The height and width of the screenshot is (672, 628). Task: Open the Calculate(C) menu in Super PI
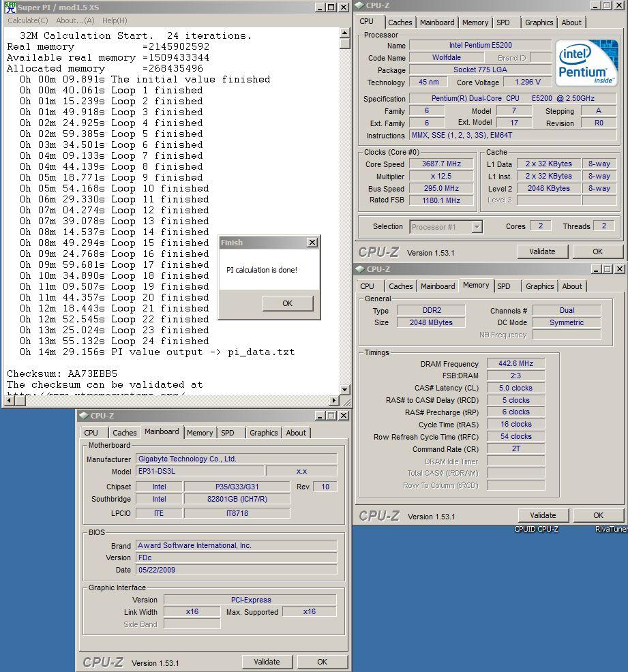pos(28,20)
